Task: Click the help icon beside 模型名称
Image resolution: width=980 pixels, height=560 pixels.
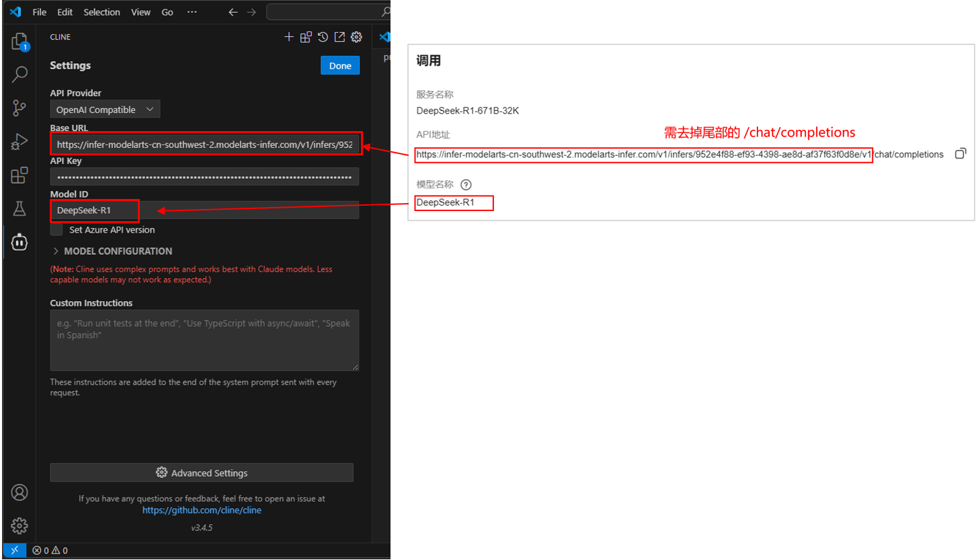Action: 466,185
